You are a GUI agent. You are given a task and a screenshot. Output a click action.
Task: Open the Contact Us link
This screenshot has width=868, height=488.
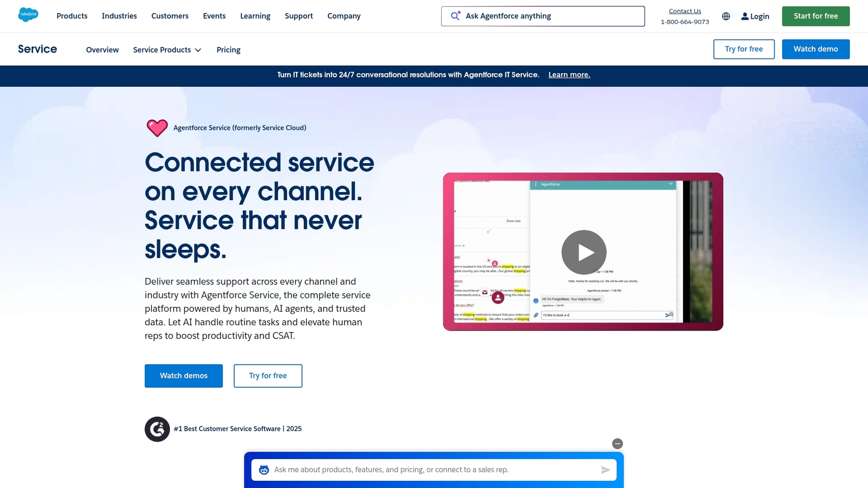click(x=685, y=10)
